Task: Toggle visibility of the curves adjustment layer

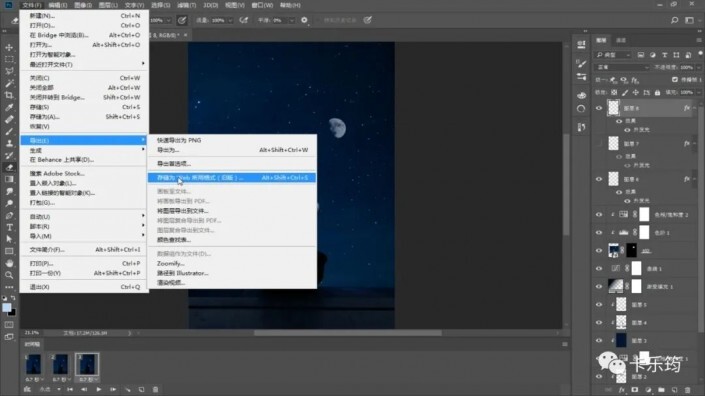Action: coord(599,268)
